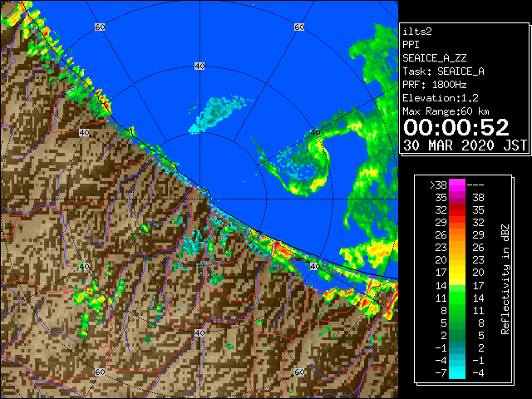Viewport: 532px width, 399px height.
Task: Click the 40 range label south of radar
Action: pos(199,332)
